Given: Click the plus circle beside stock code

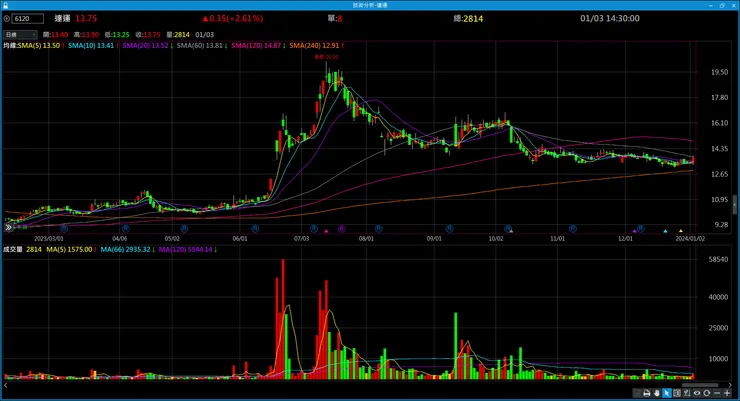Looking at the screenshot, I should pyautogui.click(x=7, y=18).
